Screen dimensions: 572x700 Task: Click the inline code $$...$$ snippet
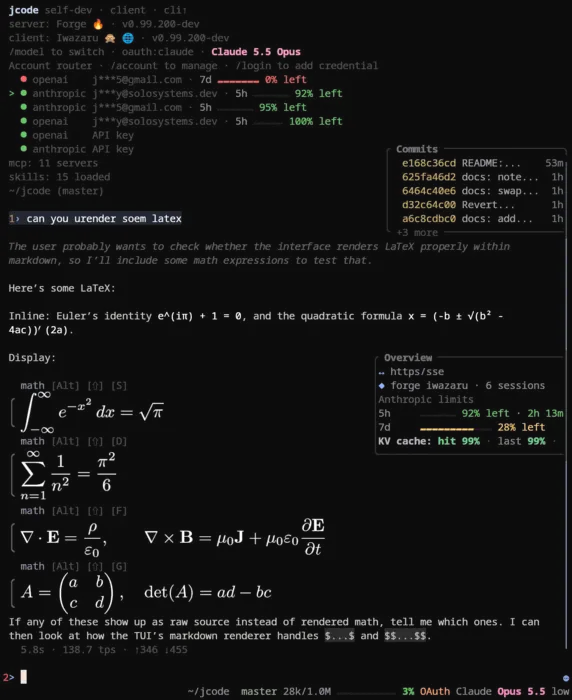405,636
